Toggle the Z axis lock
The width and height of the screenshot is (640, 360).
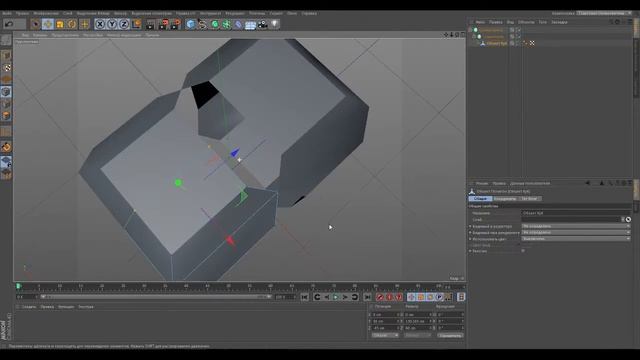(124, 24)
